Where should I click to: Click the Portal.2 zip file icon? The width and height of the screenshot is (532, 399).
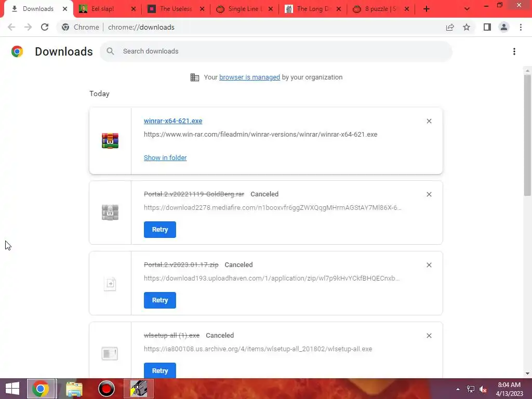[110, 284]
